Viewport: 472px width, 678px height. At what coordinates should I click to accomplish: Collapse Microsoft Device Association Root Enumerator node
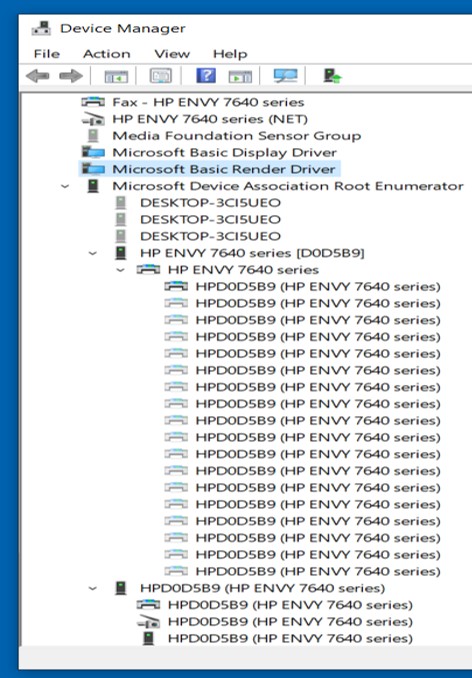pyautogui.click(x=65, y=186)
